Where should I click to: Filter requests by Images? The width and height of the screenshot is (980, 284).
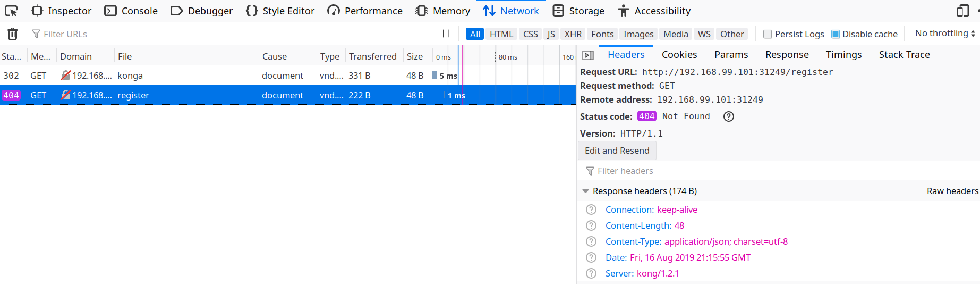tap(638, 34)
